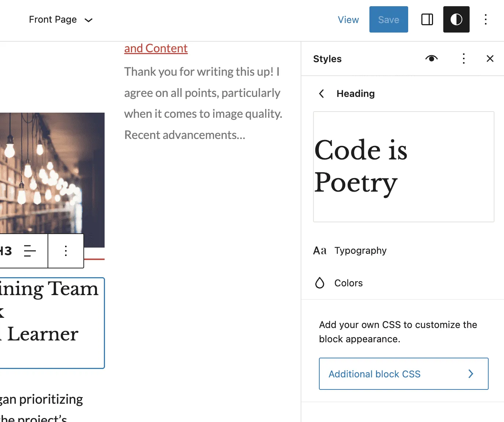The width and height of the screenshot is (504, 422).
Task: Click the Save button
Action: tap(388, 19)
